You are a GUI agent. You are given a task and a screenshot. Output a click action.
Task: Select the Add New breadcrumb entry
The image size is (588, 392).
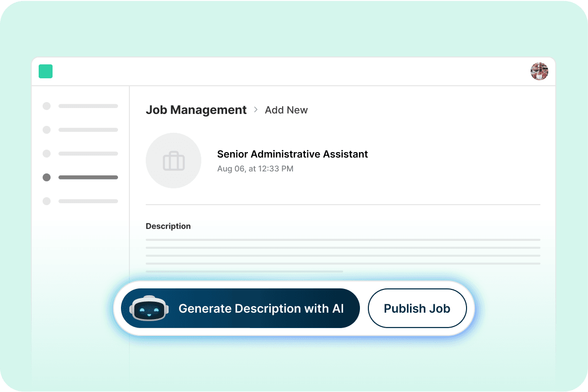286,110
